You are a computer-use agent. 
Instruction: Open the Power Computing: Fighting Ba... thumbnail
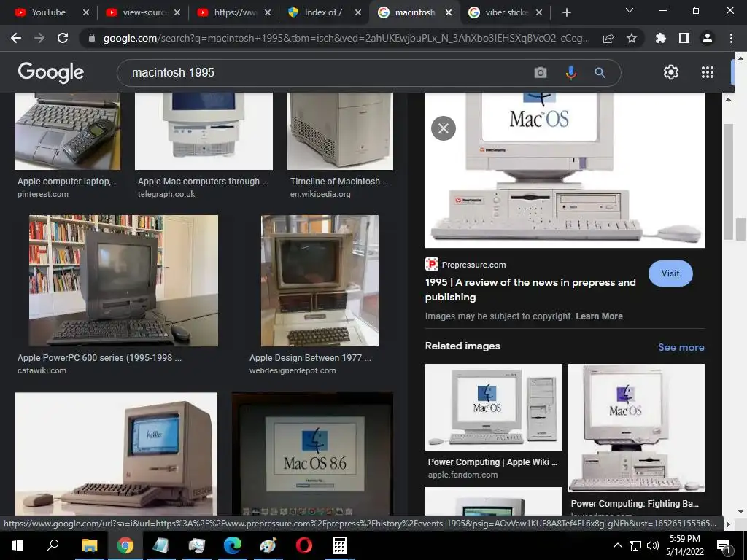[x=636, y=427]
